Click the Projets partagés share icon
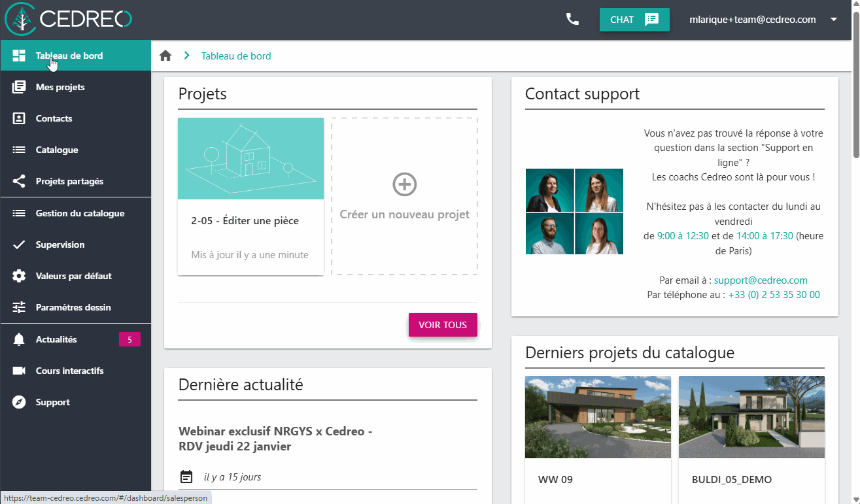Image resolution: width=860 pixels, height=504 pixels. click(19, 181)
